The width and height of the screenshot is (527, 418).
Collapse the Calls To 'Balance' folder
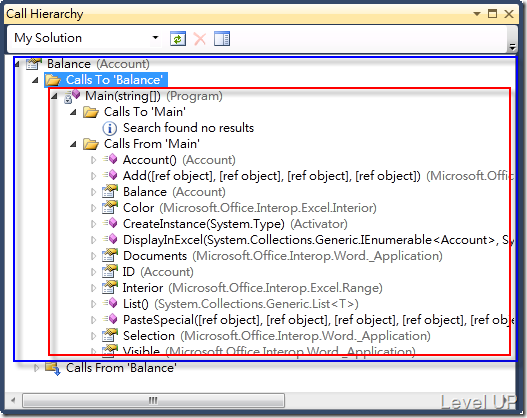coord(35,80)
